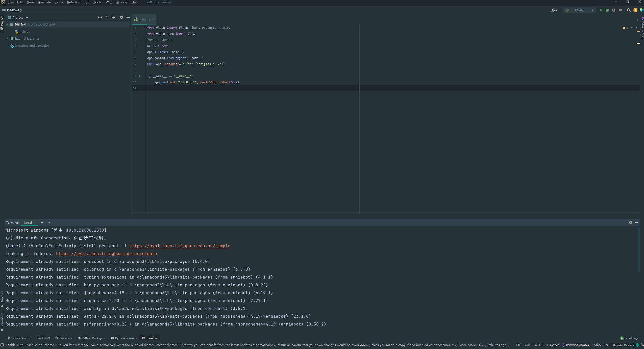Screen dimensions: 644x349
Task: Open the Navigate menu
Action: (44, 2)
